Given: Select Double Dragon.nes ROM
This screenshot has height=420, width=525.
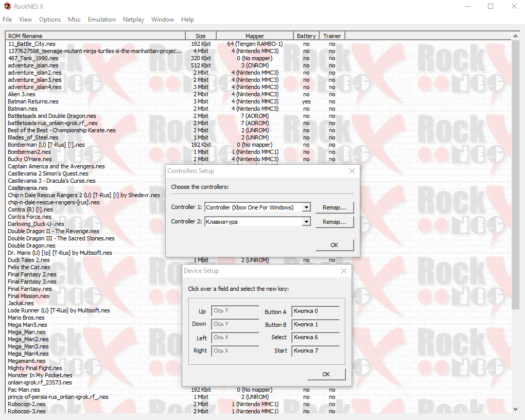Looking at the screenshot, I should pos(32,246).
